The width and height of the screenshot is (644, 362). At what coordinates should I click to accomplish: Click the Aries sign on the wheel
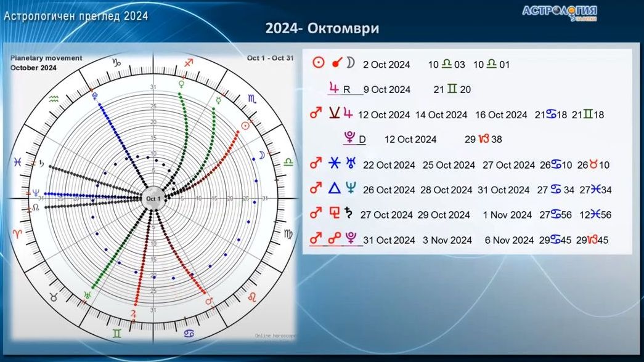pos(18,235)
